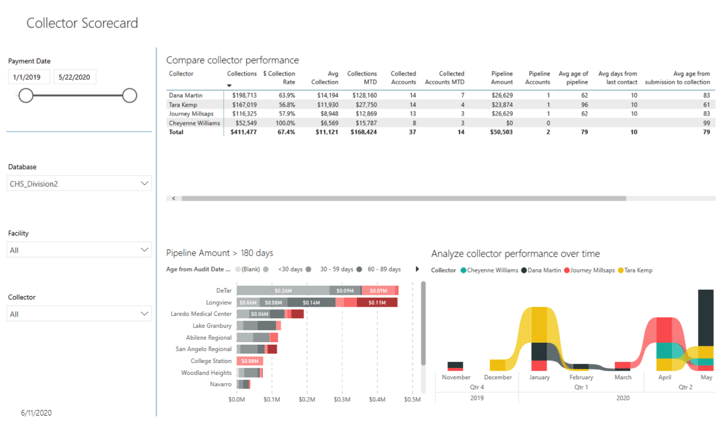Expand the Facility dropdown
The image size is (716, 422).
79,250
